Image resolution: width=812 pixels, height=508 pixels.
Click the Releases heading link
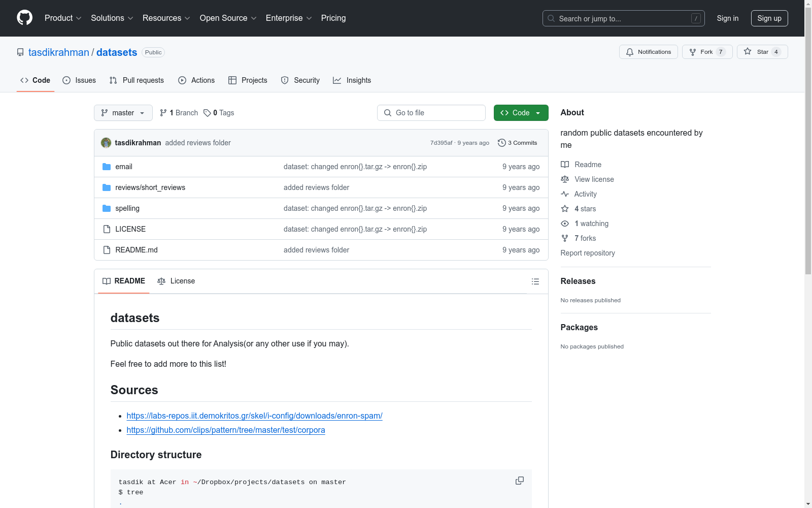pos(578,281)
